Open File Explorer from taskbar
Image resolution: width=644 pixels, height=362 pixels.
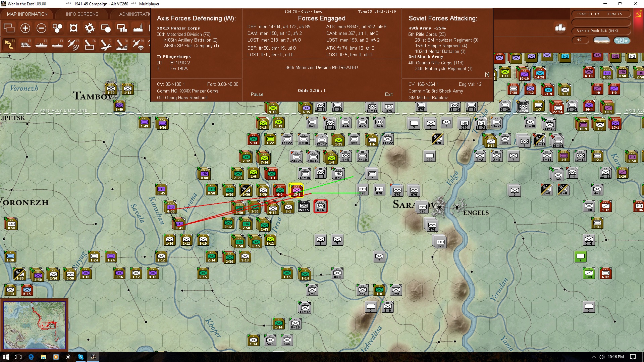(43, 357)
